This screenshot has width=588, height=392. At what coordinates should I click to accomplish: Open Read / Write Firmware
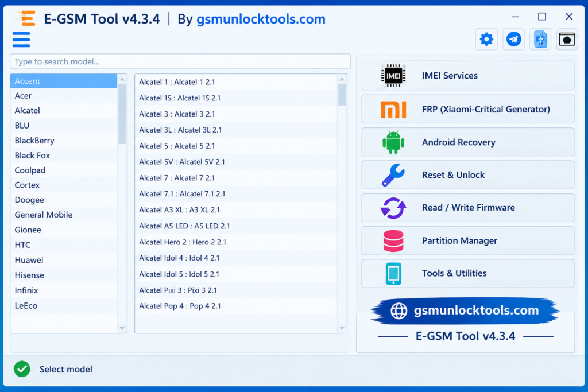click(467, 208)
